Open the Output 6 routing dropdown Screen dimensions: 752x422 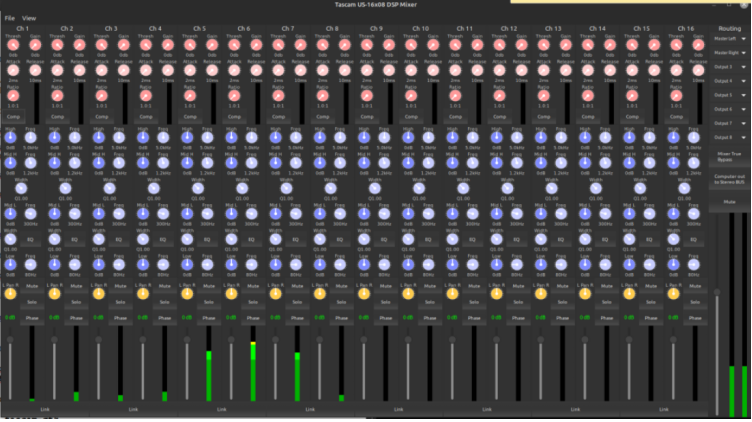tap(729, 109)
